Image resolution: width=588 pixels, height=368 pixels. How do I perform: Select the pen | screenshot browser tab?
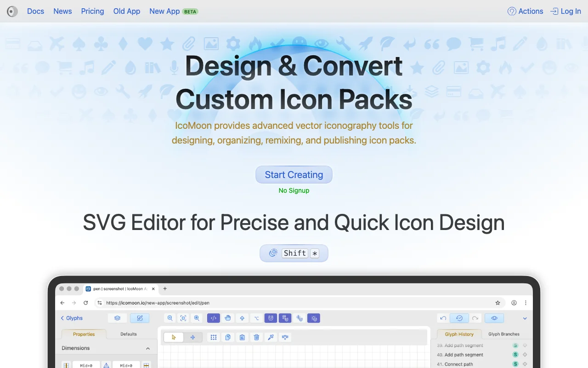121,289
